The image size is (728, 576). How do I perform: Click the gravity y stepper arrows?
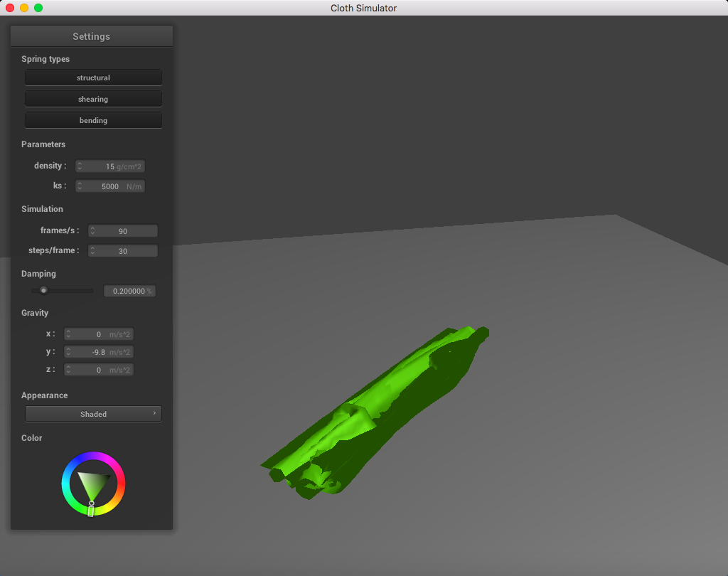click(x=68, y=352)
